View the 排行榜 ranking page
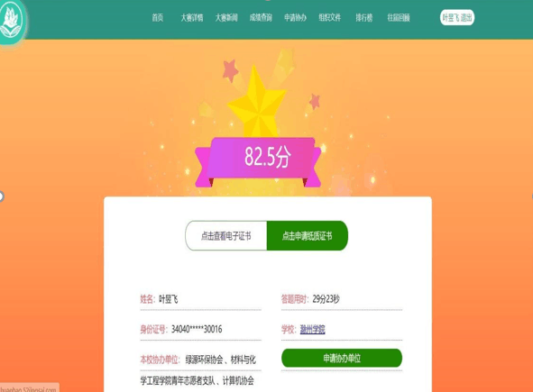Viewport: 533px width, 392px height. (364, 18)
